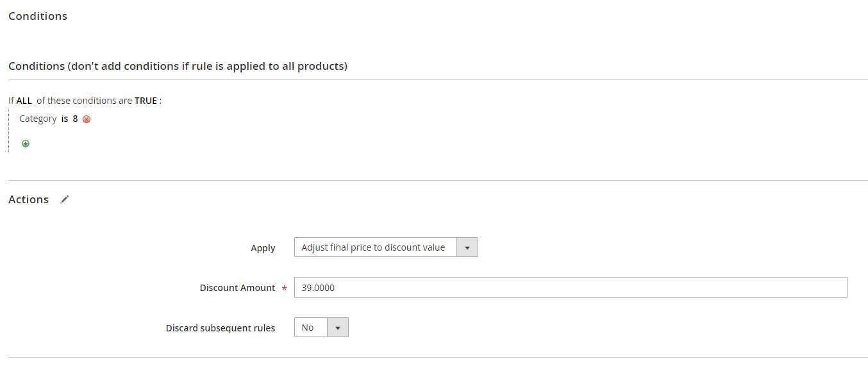The height and width of the screenshot is (366, 868).
Task: Click the 'don't add conditions' fieldset title
Action: click(178, 66)
